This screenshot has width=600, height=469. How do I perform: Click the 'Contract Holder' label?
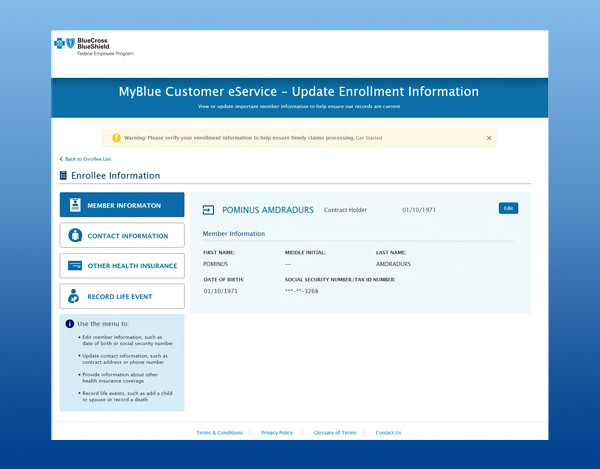click(x=345, y=210)
